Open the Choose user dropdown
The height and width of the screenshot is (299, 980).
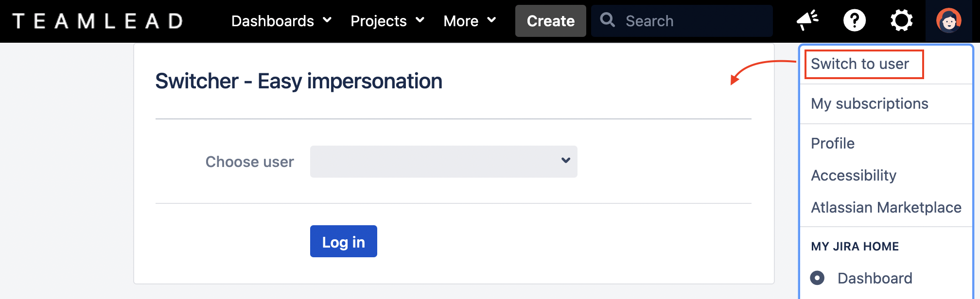point(443,162)
